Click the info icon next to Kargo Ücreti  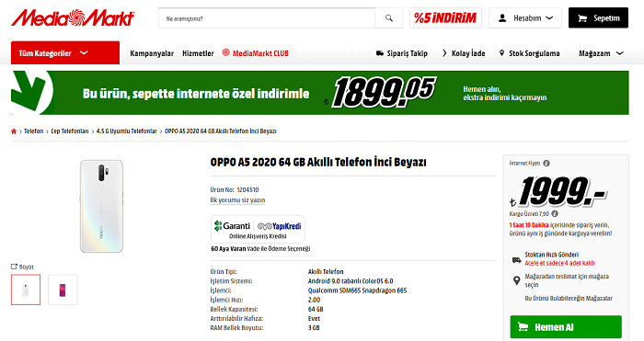pos(555,214)
